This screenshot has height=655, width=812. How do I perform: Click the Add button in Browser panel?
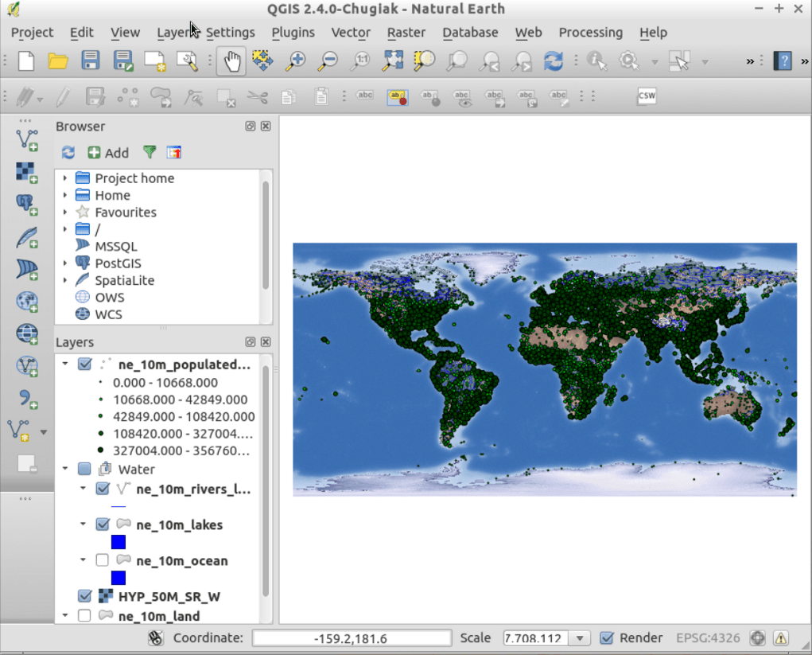pyautogui.click(x=108, y=153)
